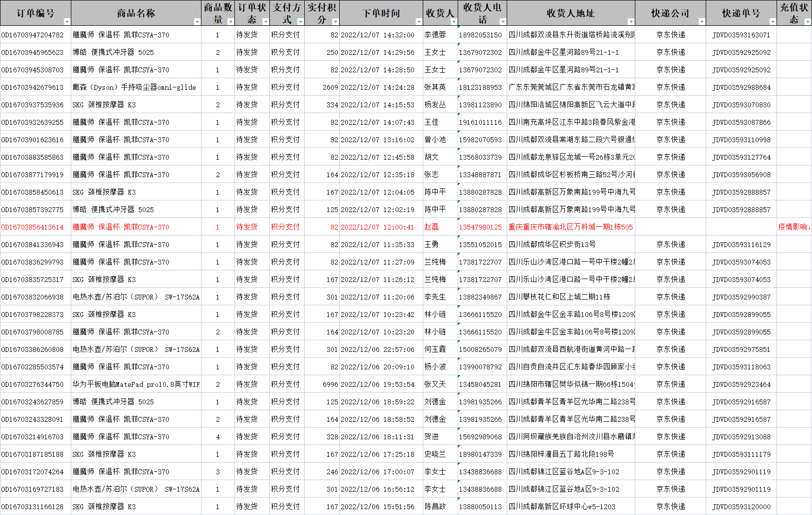Select phone number 13458045281
The width and height of the screenshot is (812, 515).
pyautogui.click(x=481, y=384)
